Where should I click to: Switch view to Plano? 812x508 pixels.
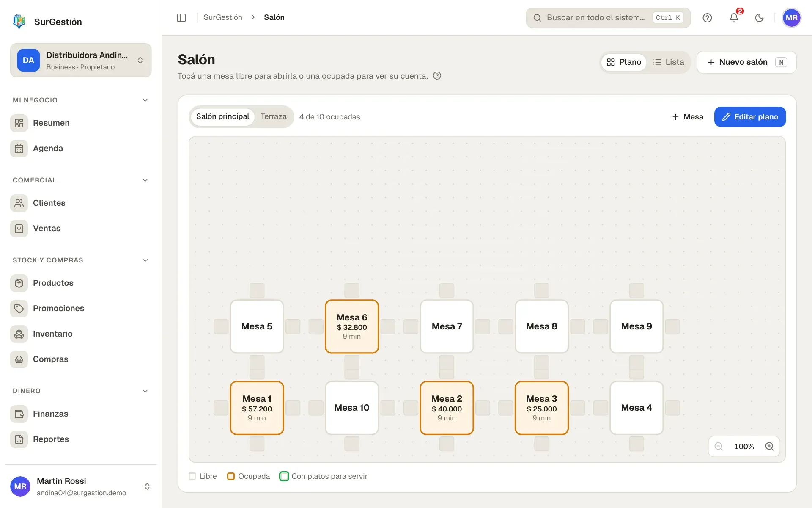[624, 62]
